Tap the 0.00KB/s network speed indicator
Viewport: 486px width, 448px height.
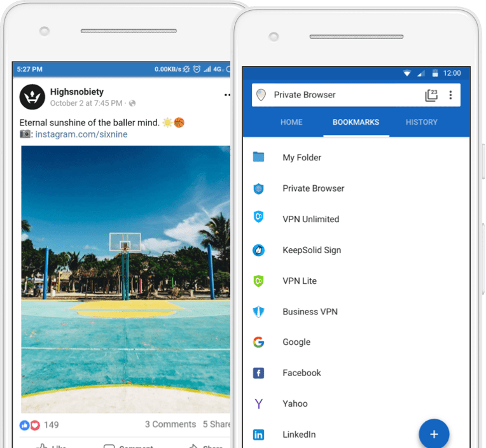pyautogui.click(x=168, y=69)
